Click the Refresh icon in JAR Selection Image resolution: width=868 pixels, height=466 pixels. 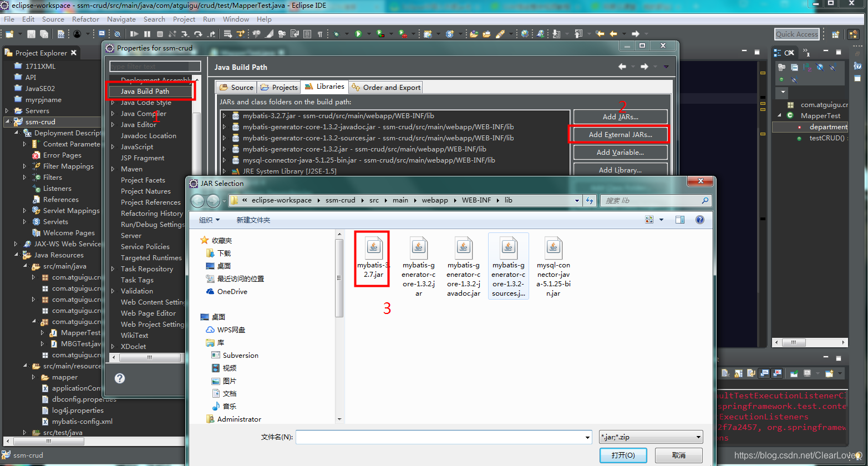pyautogui.click(x=590, y=200)
